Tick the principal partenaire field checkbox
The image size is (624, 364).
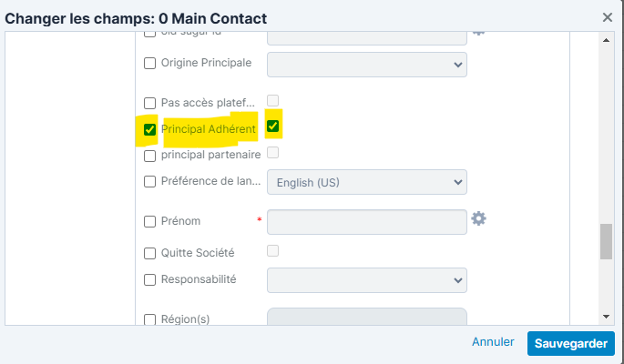150,156
